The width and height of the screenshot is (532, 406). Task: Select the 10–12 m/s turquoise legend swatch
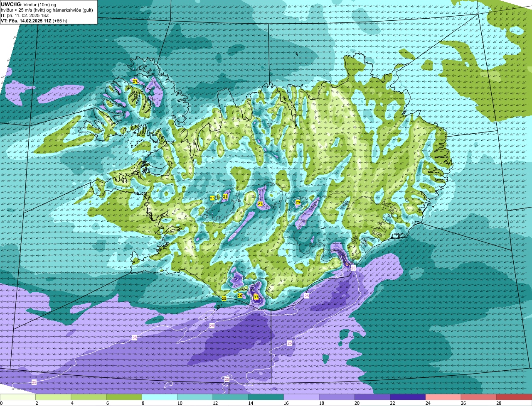[x=195, y=397]
